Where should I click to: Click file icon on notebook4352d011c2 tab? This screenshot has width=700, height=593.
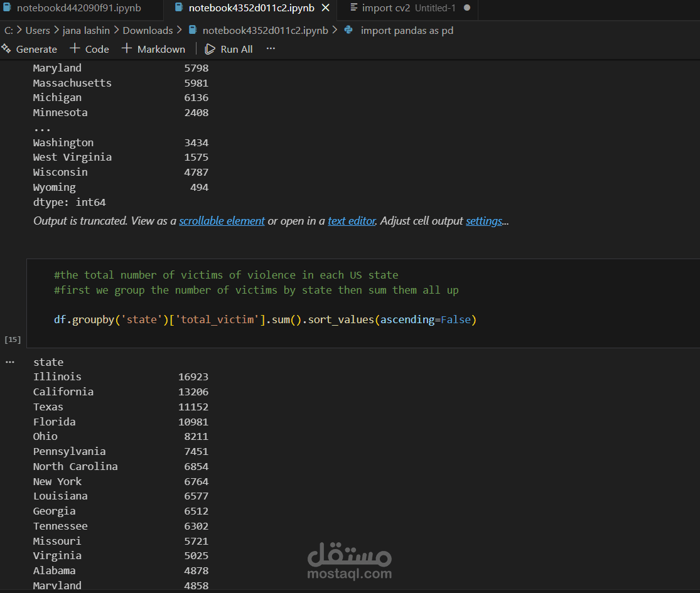point(178,7)
